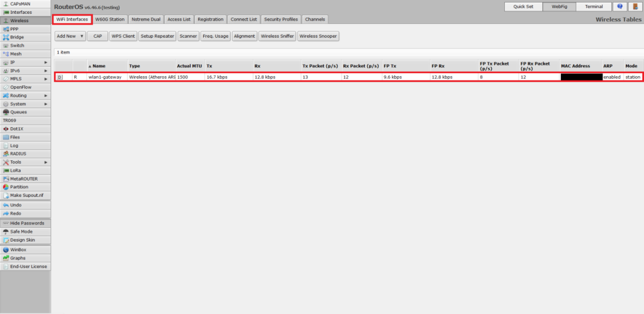Open the Freq. Usage tool
Viewport: 644px width, 314px height.
[x=216, y=36]
